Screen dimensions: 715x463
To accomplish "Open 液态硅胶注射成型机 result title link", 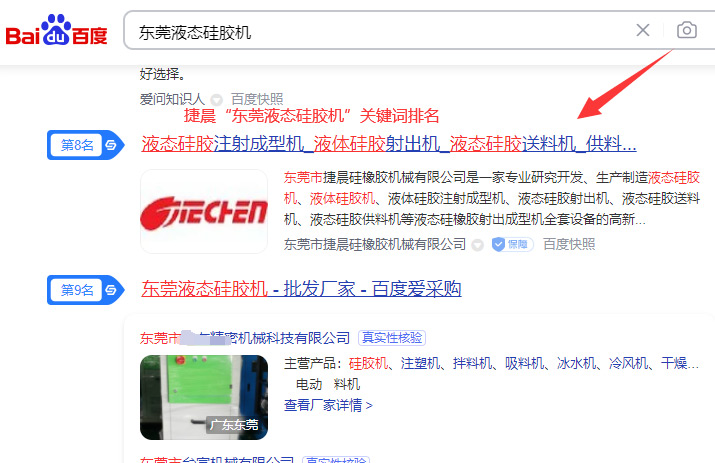I will 389,144.
